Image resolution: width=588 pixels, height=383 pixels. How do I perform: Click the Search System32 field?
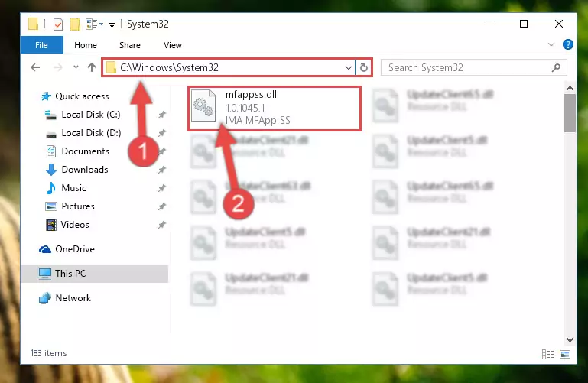[473, 67]
